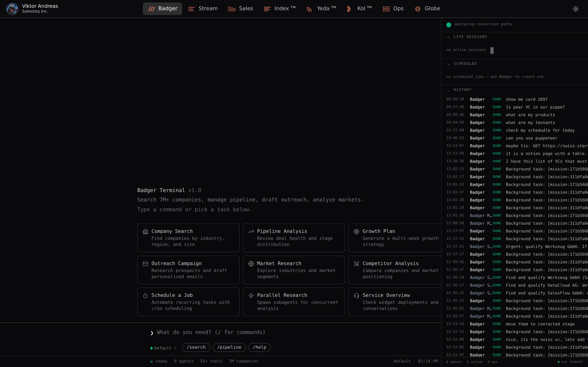The height and width of the screenshot is (367, 588).
Task: Click the Market Research globe icon
Action: tap(251, 264)
